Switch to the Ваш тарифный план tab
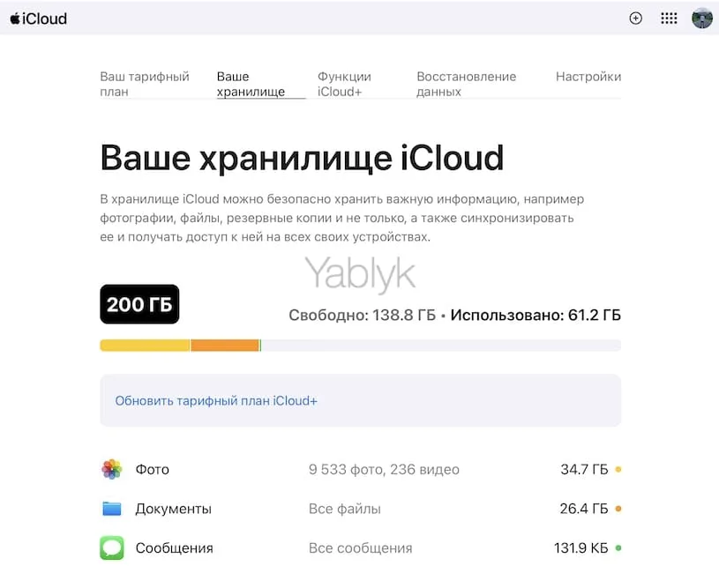This screenshot has height=588, width=719. pos(146,85)
